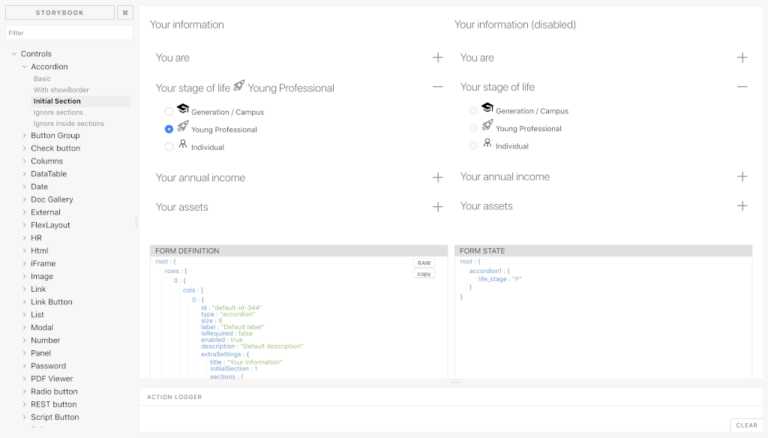
Task: Expand 'Your annual income' plus icon in the left form
Action: 438,177
